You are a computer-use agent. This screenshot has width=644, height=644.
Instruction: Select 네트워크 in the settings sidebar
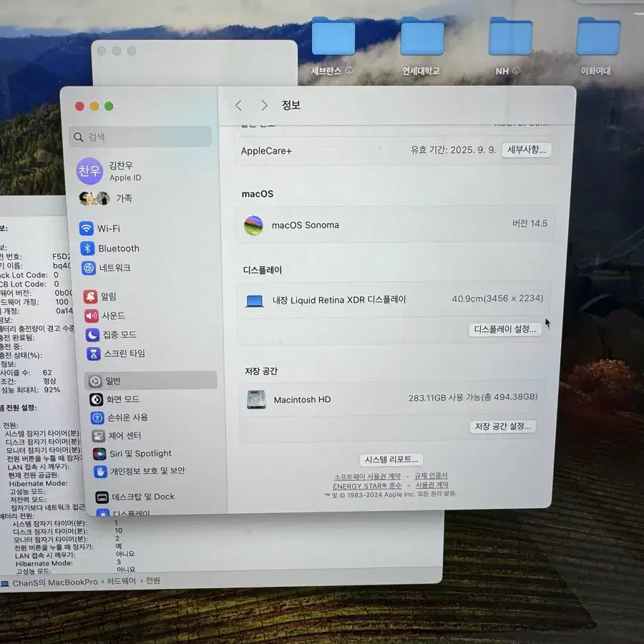(x=106, y=268)
